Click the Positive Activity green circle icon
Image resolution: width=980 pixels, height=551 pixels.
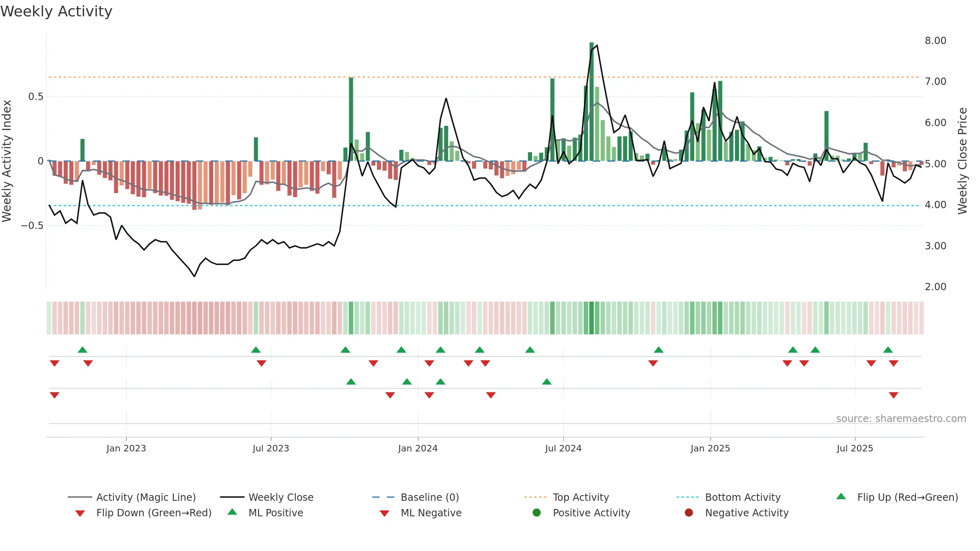click(537, 513)
